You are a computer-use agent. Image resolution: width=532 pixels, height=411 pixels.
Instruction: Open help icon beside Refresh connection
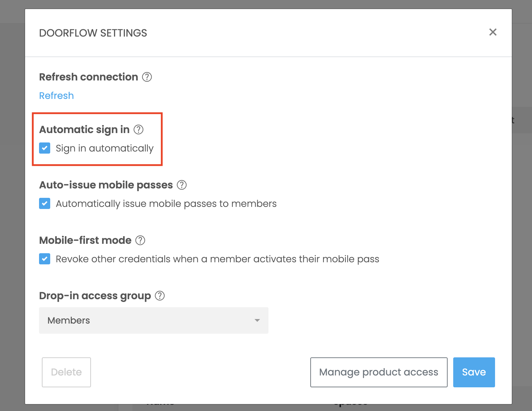(x=147, y=77)
